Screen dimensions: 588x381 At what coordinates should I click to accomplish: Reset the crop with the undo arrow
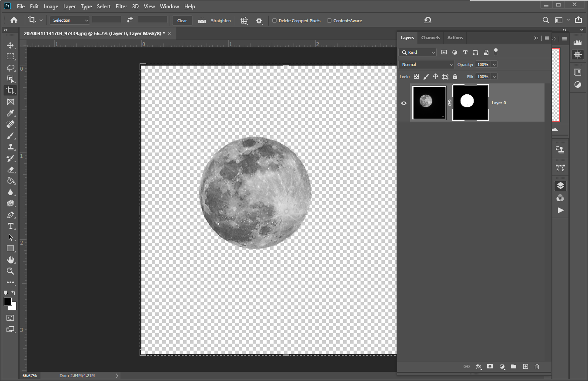pos(428,20)
